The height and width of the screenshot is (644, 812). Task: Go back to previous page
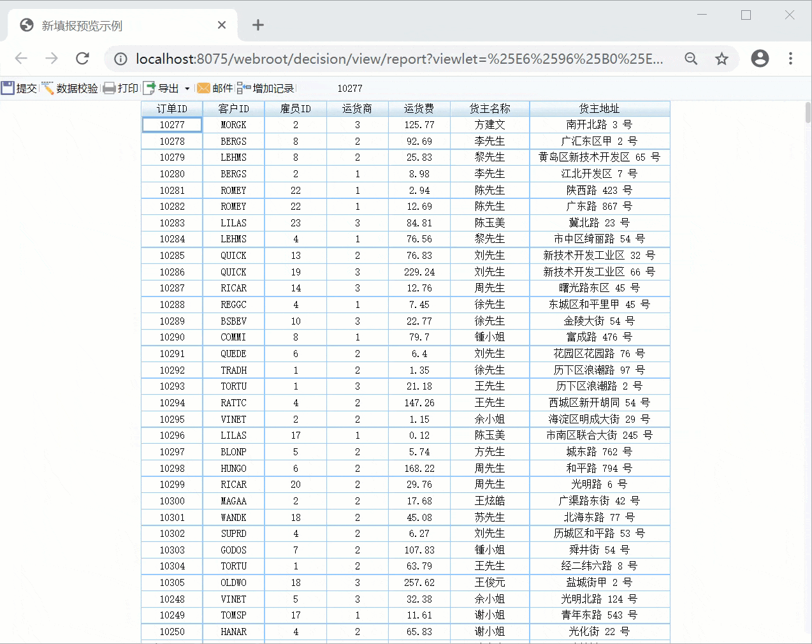(21, 59)
